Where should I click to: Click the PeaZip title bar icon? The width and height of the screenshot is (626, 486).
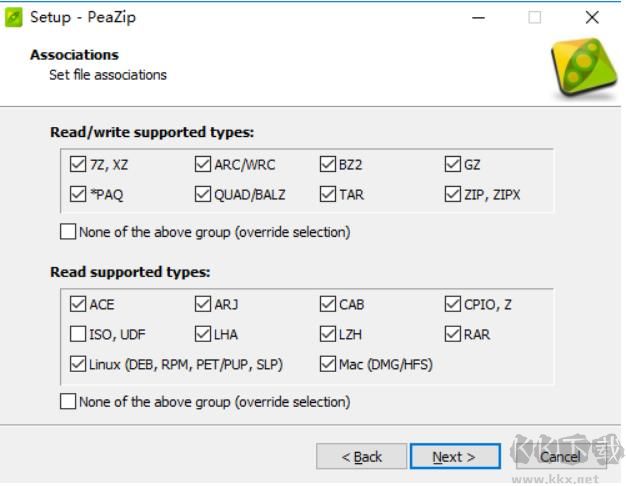[x=13, y=17]
